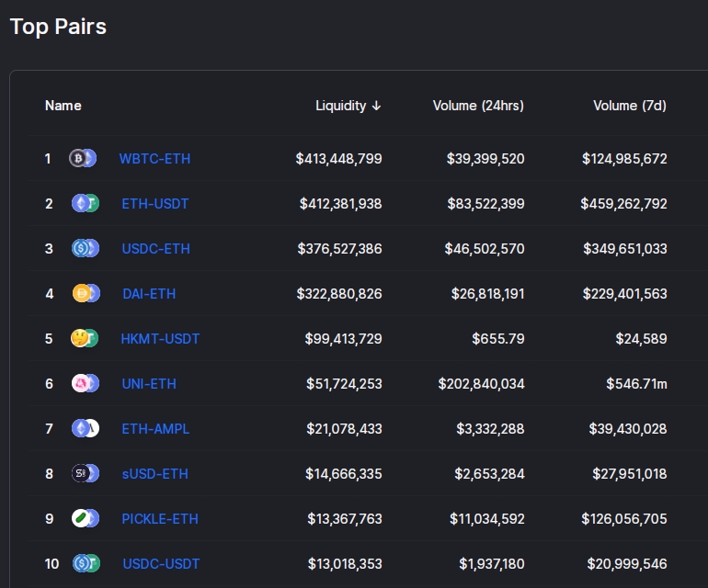The width and height of the screenshot is (708, 588).
Task: Sort pairs by Name column header
Action: coord(63,106)
